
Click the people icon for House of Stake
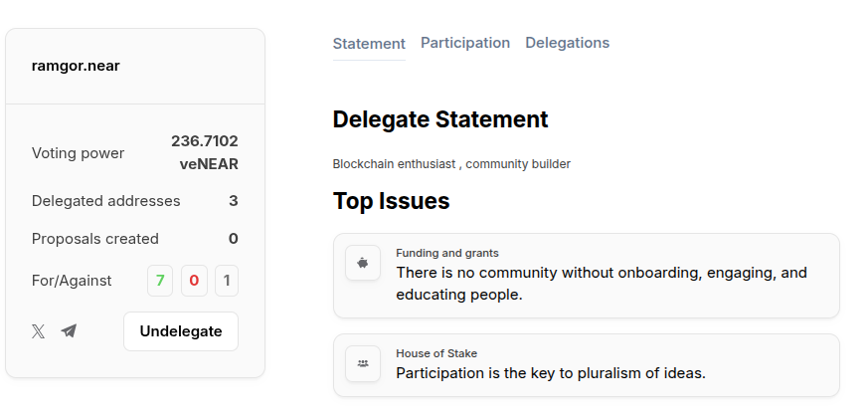pos(363,363)
